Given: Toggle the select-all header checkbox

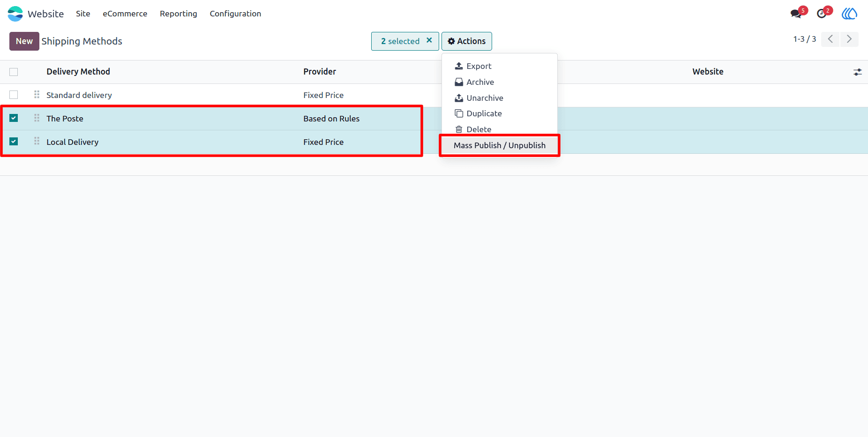Looking at the screenshot, I should pyautogui.click(x=14, y=72).
